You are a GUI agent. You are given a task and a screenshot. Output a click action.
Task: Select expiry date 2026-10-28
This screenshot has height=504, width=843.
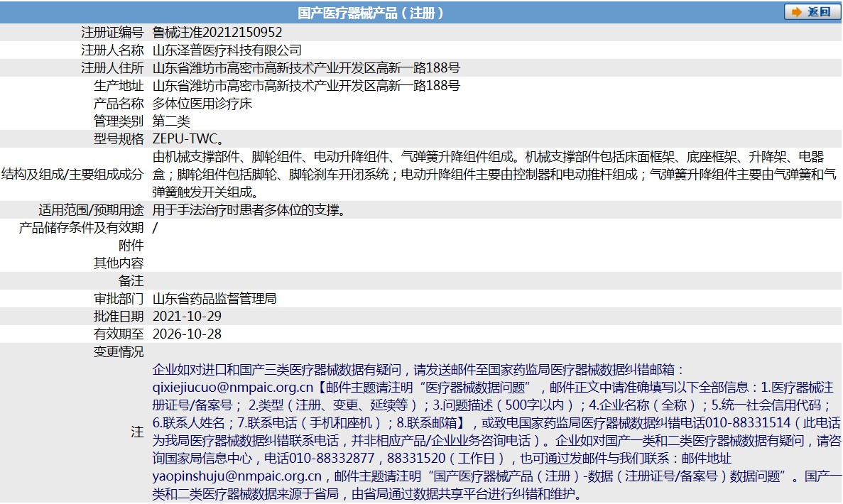(187, 334)
